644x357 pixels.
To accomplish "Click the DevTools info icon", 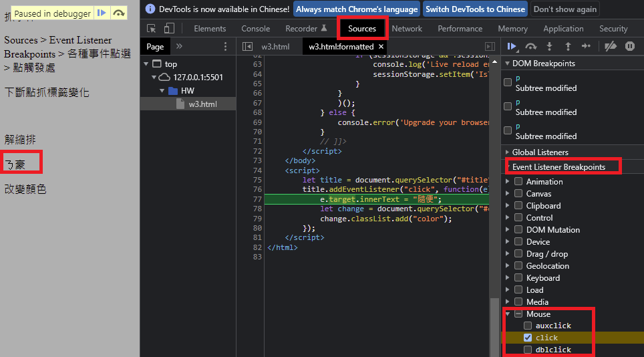I will pyautogui.click(x=150, y=9).
